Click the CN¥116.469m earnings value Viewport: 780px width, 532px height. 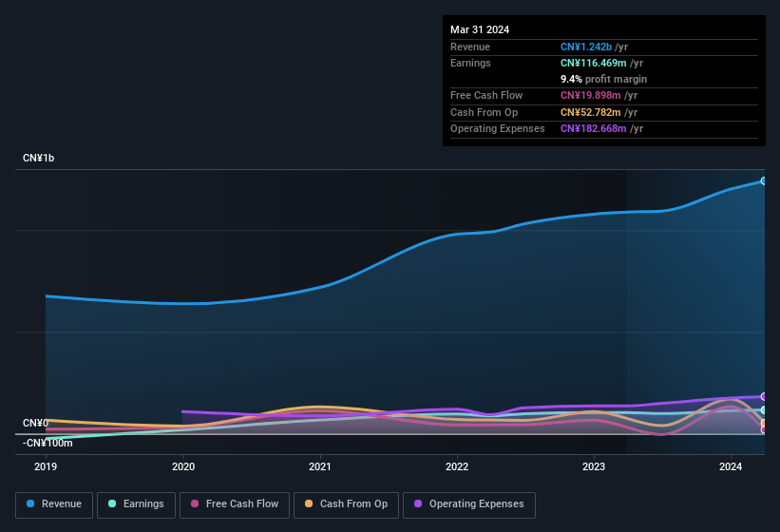point(594,63)
